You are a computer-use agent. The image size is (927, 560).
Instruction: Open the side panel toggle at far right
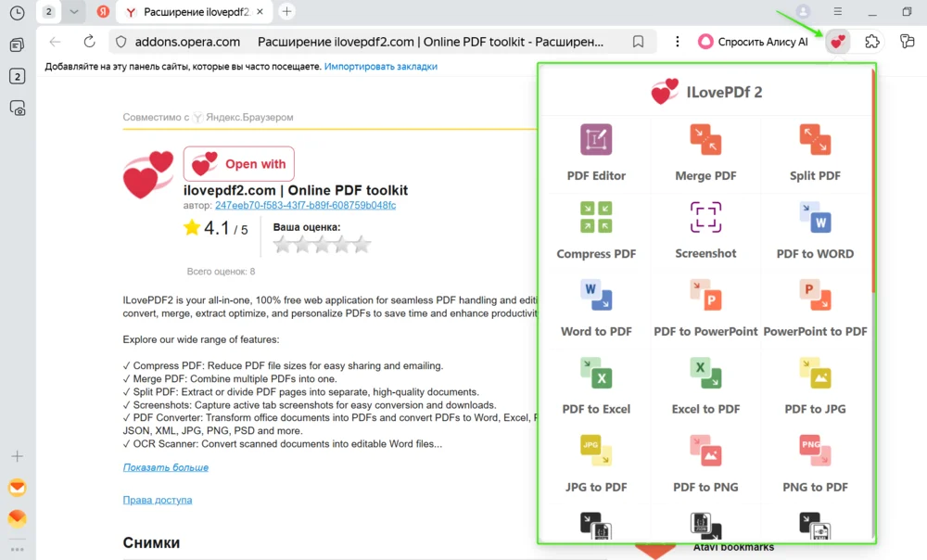(907, 42)
